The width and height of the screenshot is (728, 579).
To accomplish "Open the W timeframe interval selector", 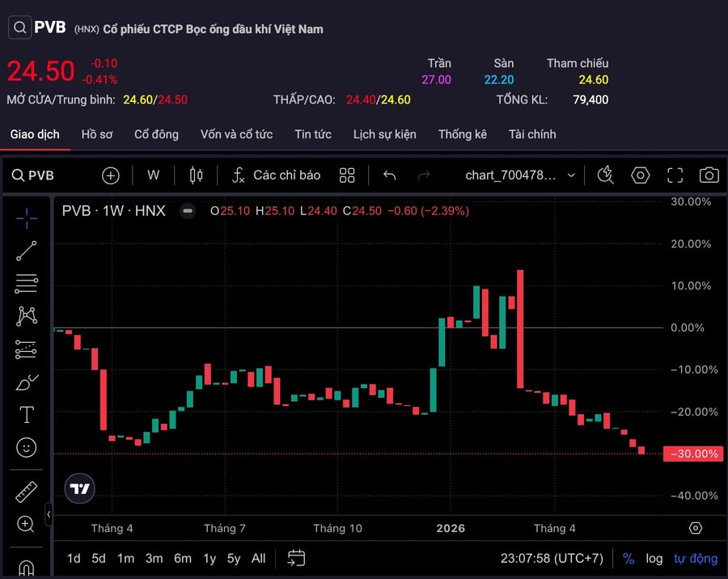I will coord(153,175).
